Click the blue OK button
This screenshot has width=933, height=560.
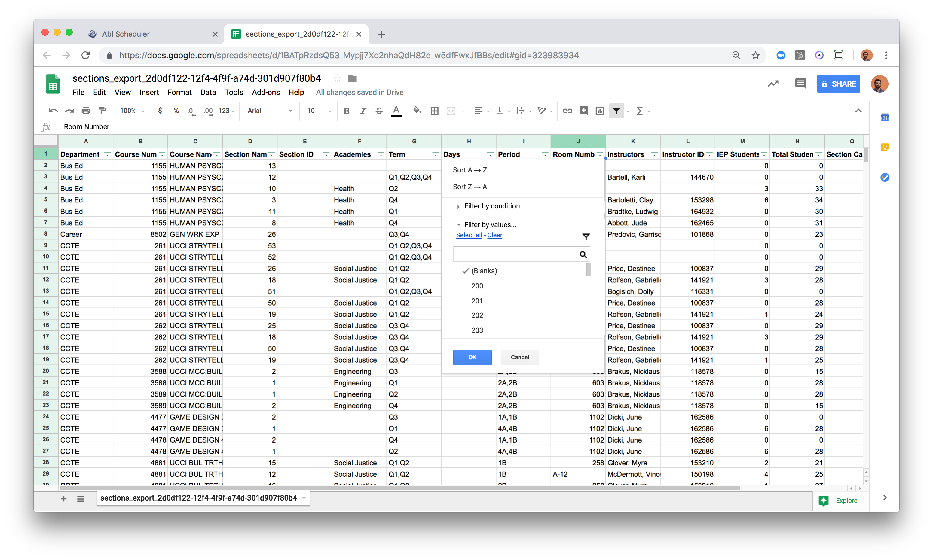click(472, 357)
